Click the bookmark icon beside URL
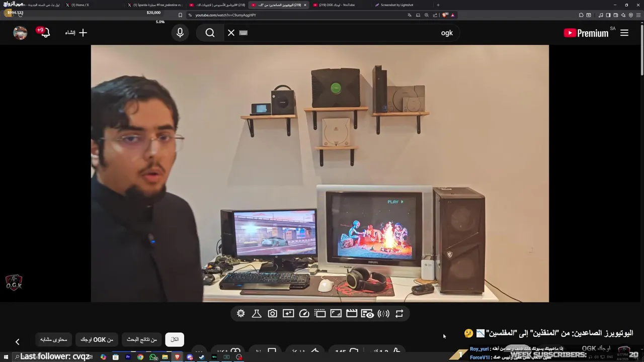The height and width of the screenshot is (362, 644). pos(180,15)
